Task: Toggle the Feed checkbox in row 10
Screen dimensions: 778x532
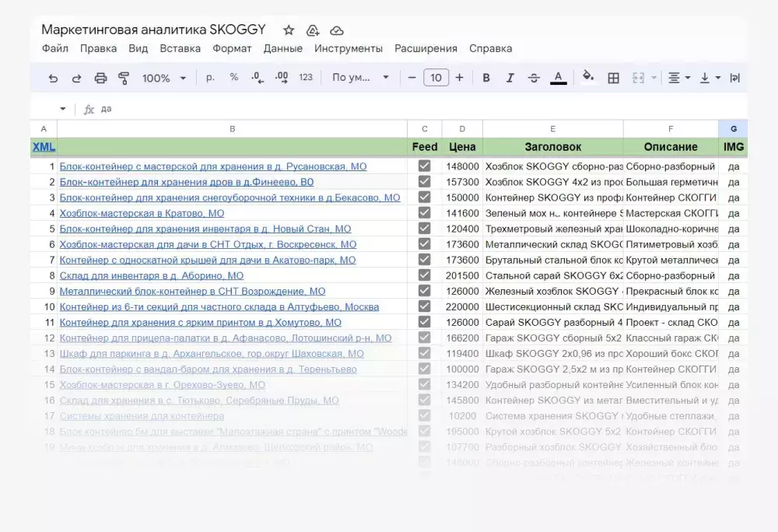Action: [x=424, y=306]
